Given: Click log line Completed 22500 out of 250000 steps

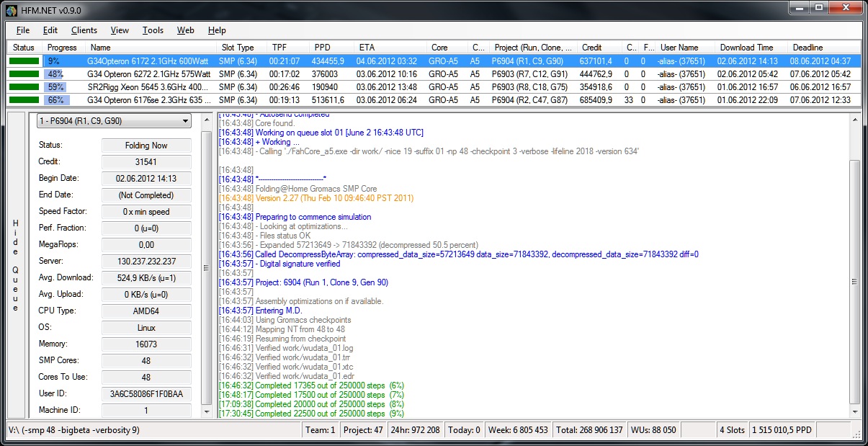Looking at the screenshot, I should [311, 414].
